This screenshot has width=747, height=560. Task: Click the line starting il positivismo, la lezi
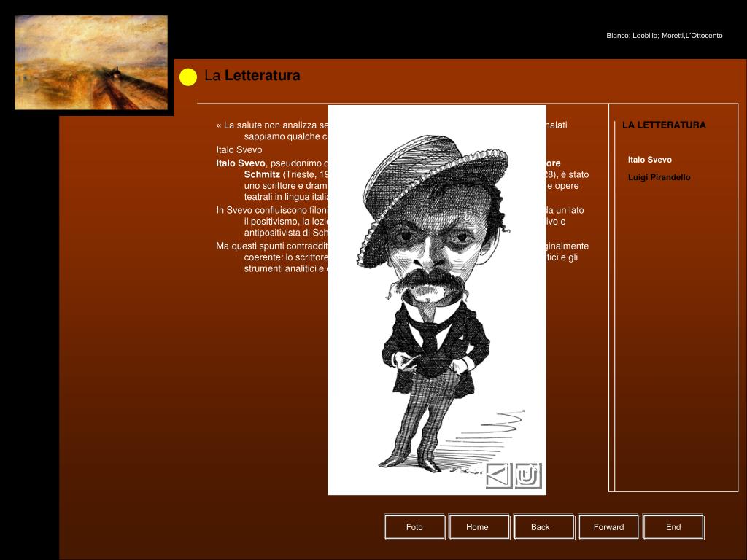[286, 222]
